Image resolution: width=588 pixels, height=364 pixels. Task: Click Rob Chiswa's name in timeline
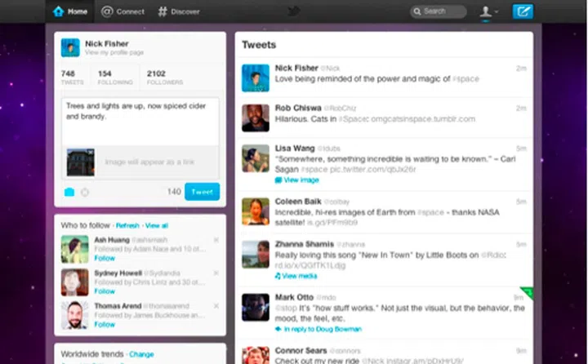[x=298, y=108]
